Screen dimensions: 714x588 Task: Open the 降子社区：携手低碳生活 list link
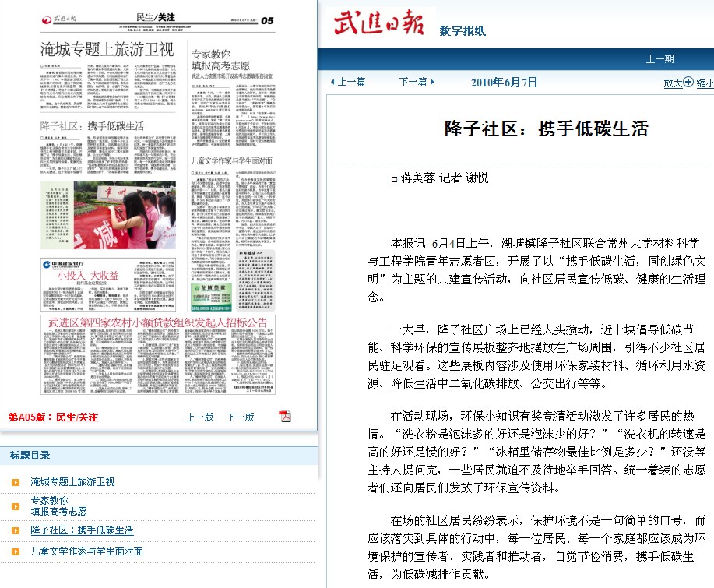click(82, 530)
